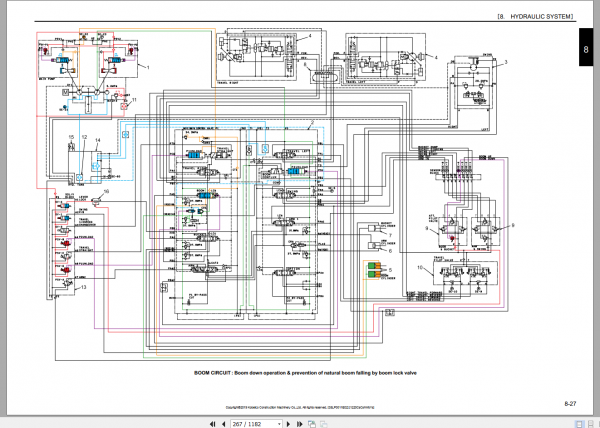Click the page label 8-27

click(x=570, y=403)
